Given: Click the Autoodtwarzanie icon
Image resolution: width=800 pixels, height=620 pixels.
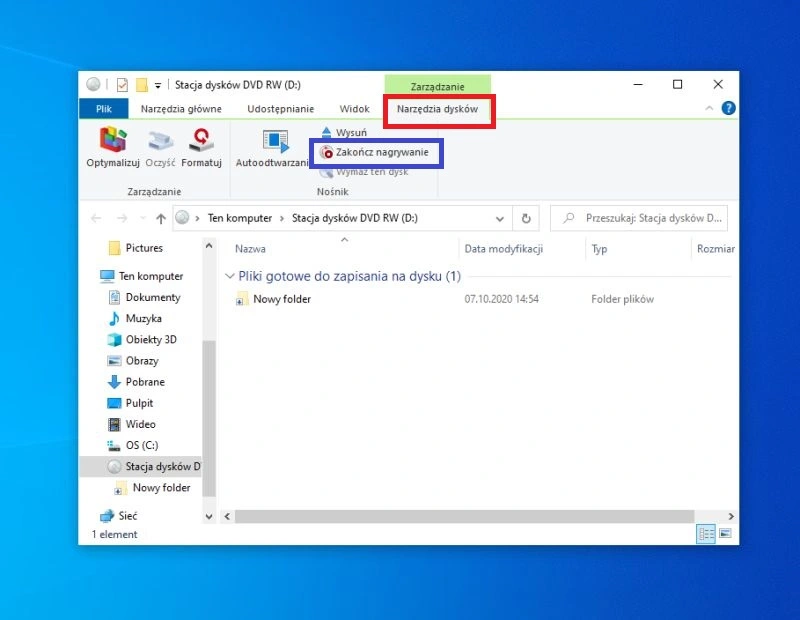Looking at the screenshot, I should (x=274, y=141).
